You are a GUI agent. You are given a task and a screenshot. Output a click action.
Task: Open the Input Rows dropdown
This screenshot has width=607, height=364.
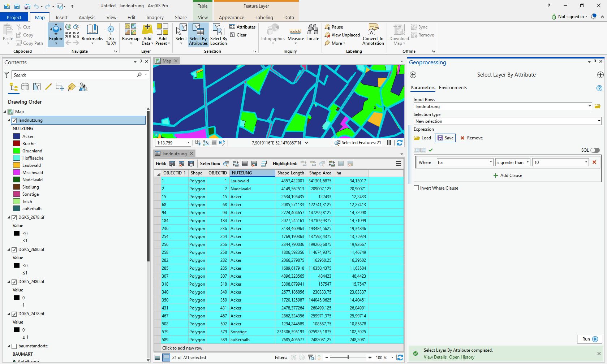coord(590,107)
